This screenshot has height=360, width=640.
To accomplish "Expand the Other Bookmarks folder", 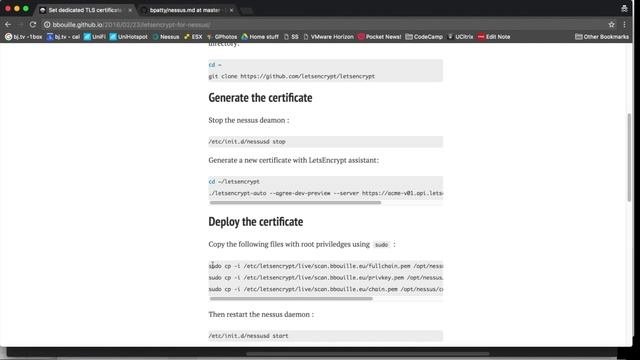I will click(x=602, y=37).
